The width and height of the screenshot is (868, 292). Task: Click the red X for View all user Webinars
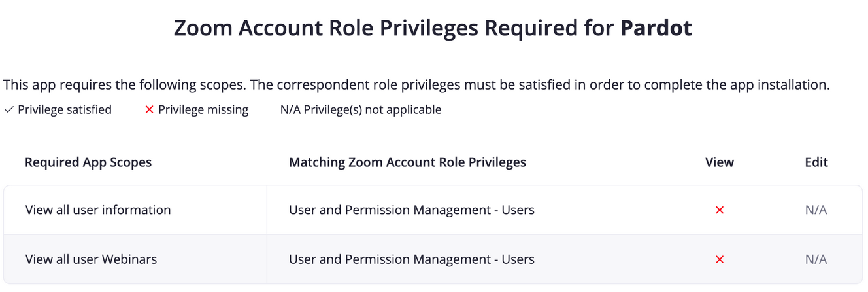tap(720, 260)
